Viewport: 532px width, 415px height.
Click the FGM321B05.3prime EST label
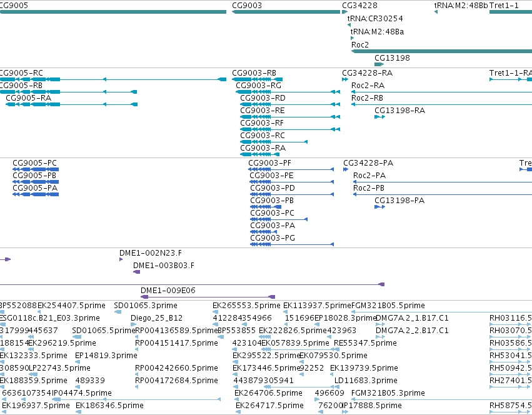coord(388,393)
